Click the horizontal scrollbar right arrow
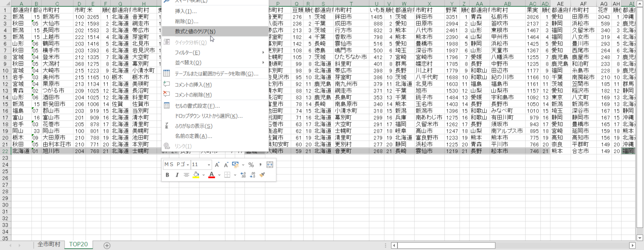Viewport: 644px width, 250px height. click(632, 245)
